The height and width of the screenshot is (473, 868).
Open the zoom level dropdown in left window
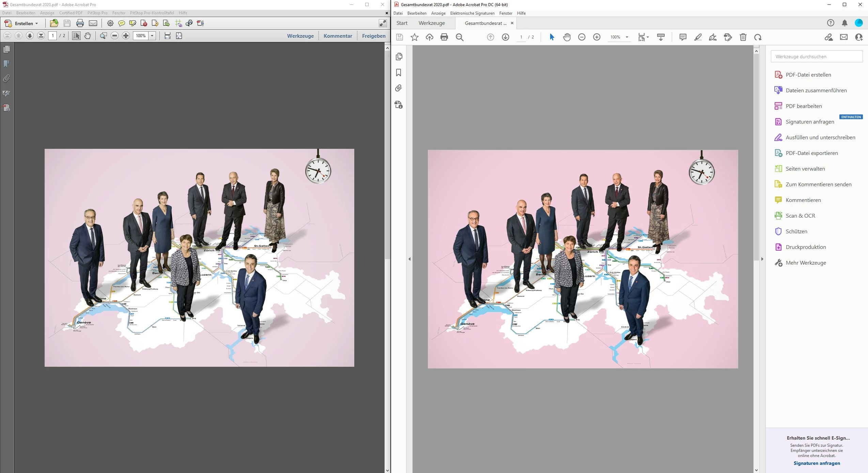152,36
